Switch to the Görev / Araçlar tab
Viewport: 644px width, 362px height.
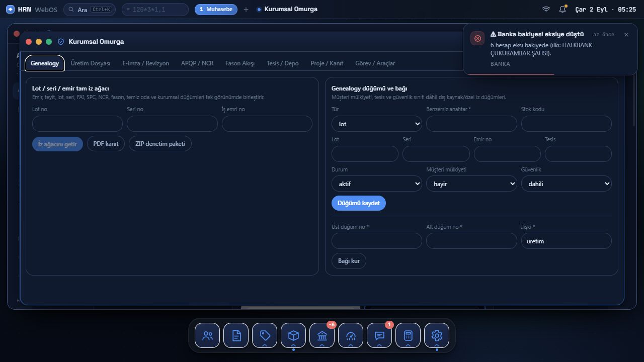click(x=375, y=63)
